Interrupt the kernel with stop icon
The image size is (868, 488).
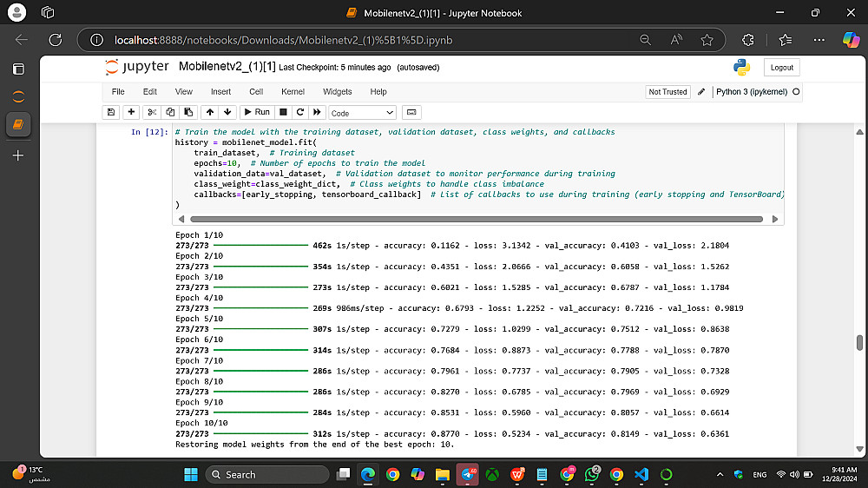[283, 112]
